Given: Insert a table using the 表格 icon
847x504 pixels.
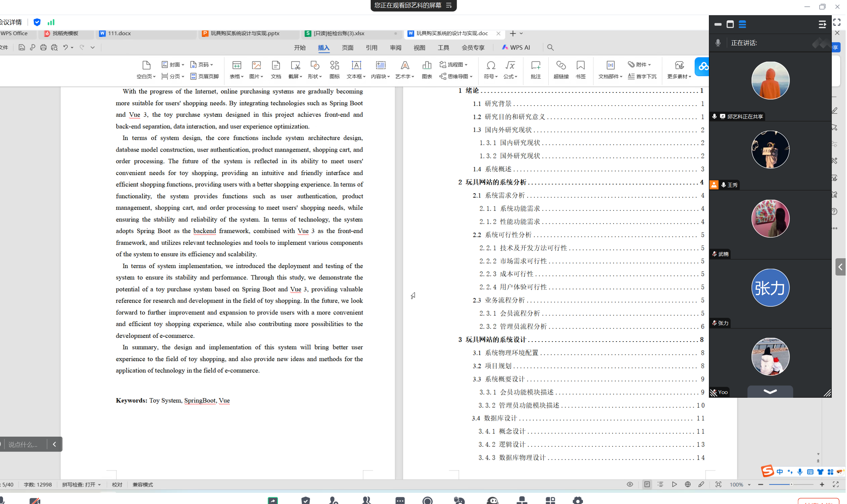Looking at the screenshot, I should (x=236, y=66).
